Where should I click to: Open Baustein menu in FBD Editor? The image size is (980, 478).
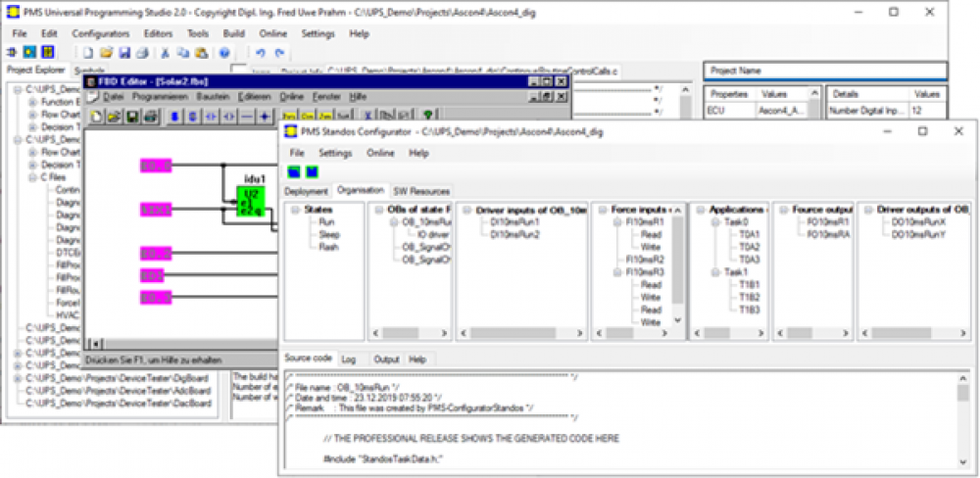pyautogui.click(x=213, y=97)
